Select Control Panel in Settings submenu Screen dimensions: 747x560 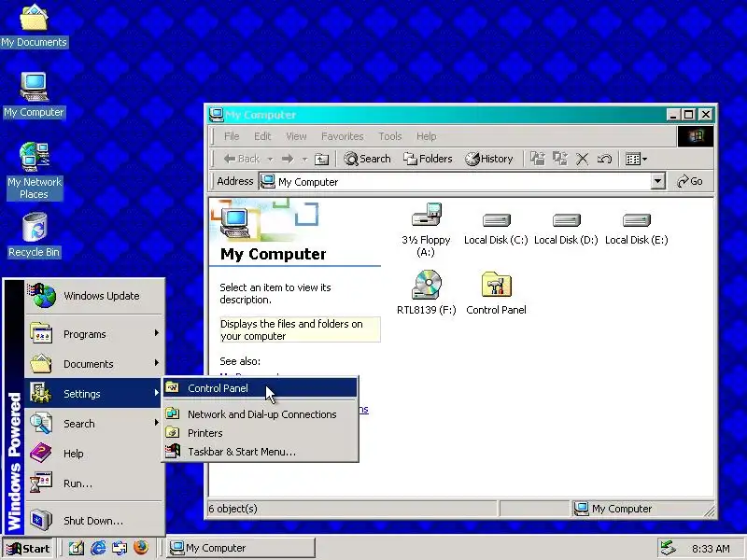261,388
